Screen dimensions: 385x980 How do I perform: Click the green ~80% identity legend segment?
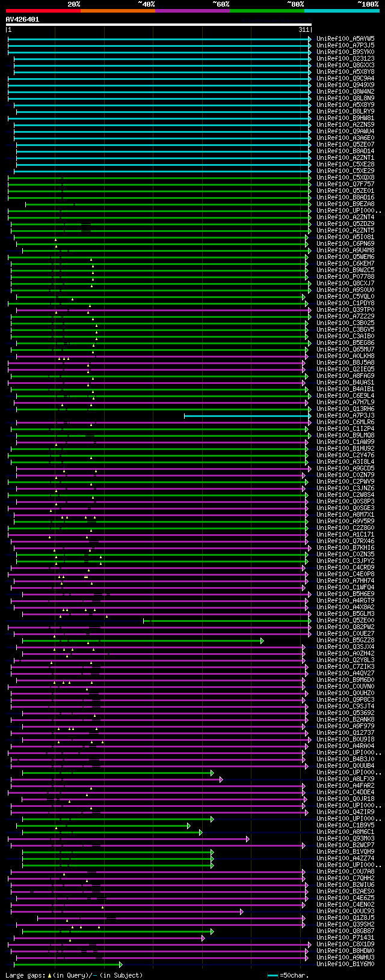[267, 10]
